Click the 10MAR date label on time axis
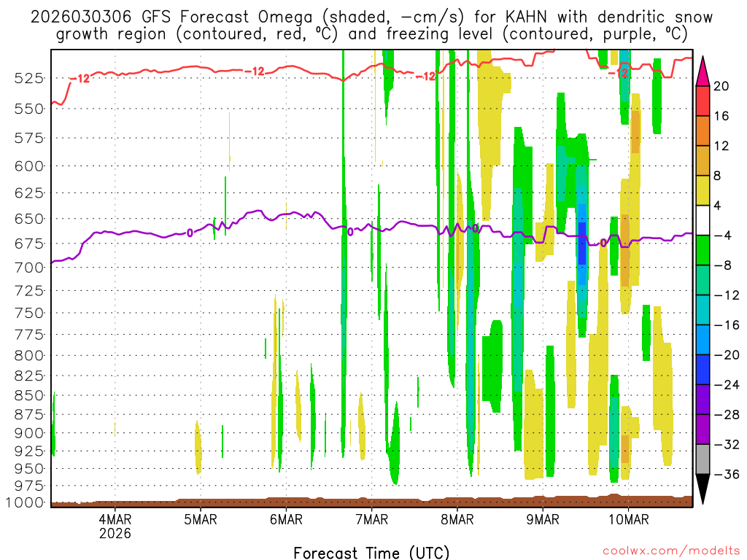Screen dimensions: 747x560 pyautogui.click(x=628, y=519)
